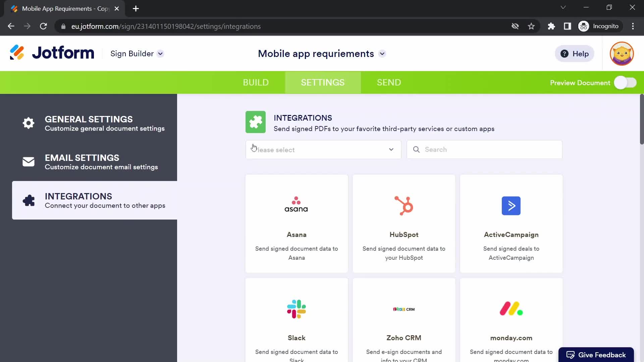
Task: Open the ActiveCampaign card title
Action: click(511, 235)
